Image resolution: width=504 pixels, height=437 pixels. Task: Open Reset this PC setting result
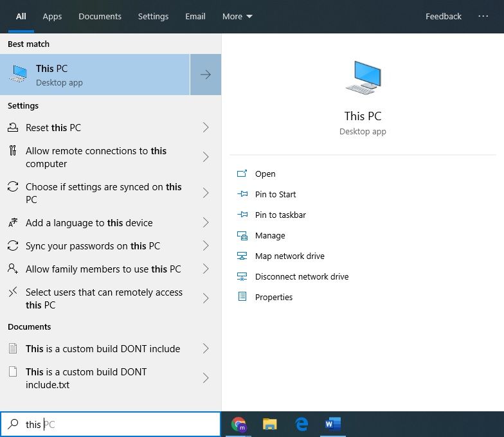[111, 127]
